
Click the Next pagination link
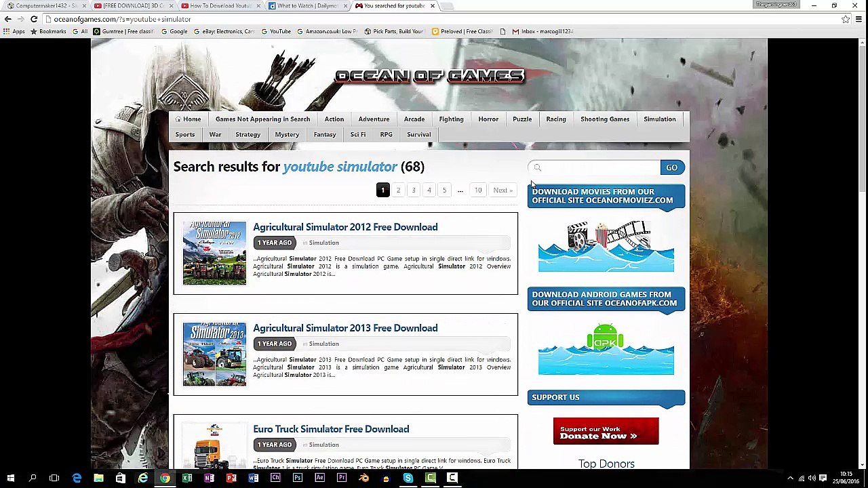(x=502, y=190)
